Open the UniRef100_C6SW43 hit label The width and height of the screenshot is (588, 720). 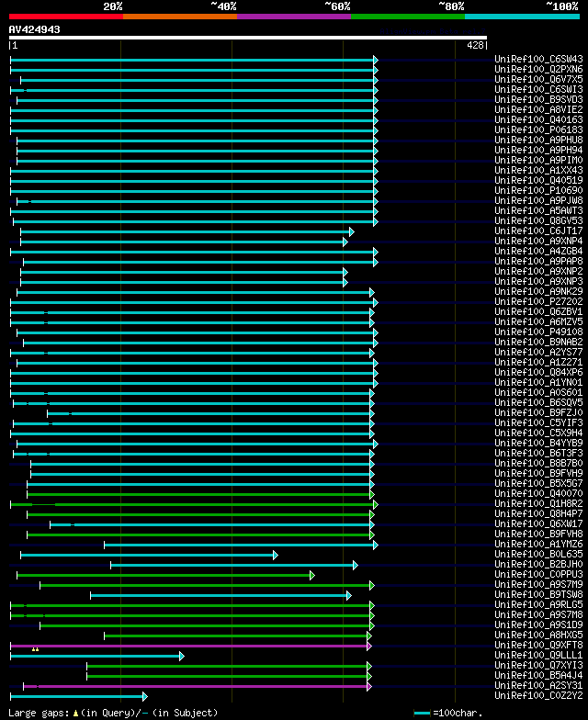[538, 59]
